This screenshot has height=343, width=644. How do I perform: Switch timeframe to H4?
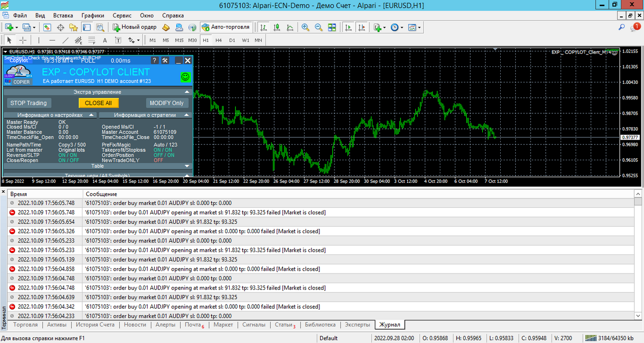click(x=219, y=40)
